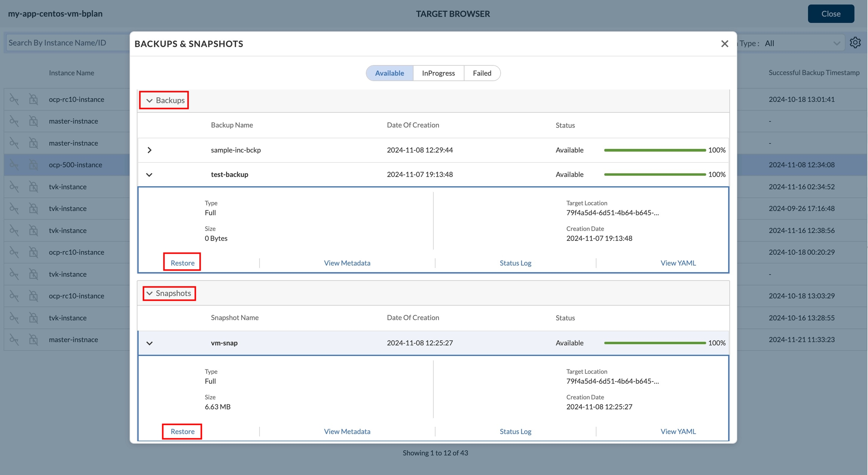Collapse the Snapshots section
Screen dimensions: 868x475
(x=150, y=293)
